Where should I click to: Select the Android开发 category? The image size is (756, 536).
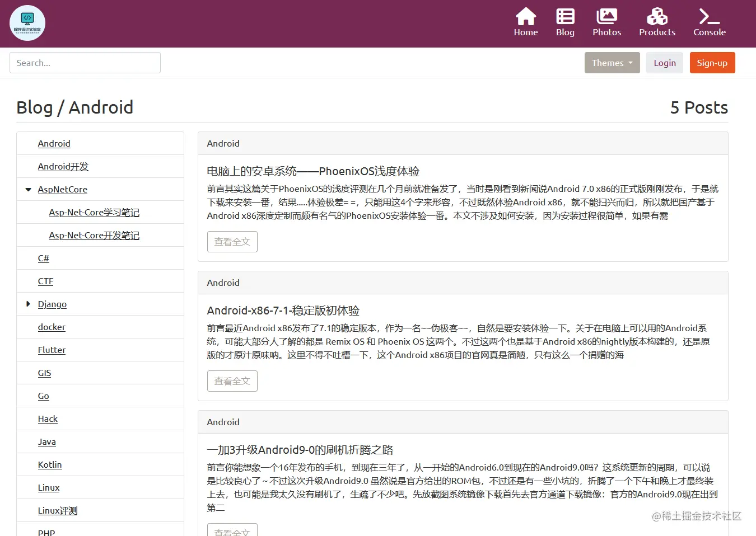pos(63,166)
